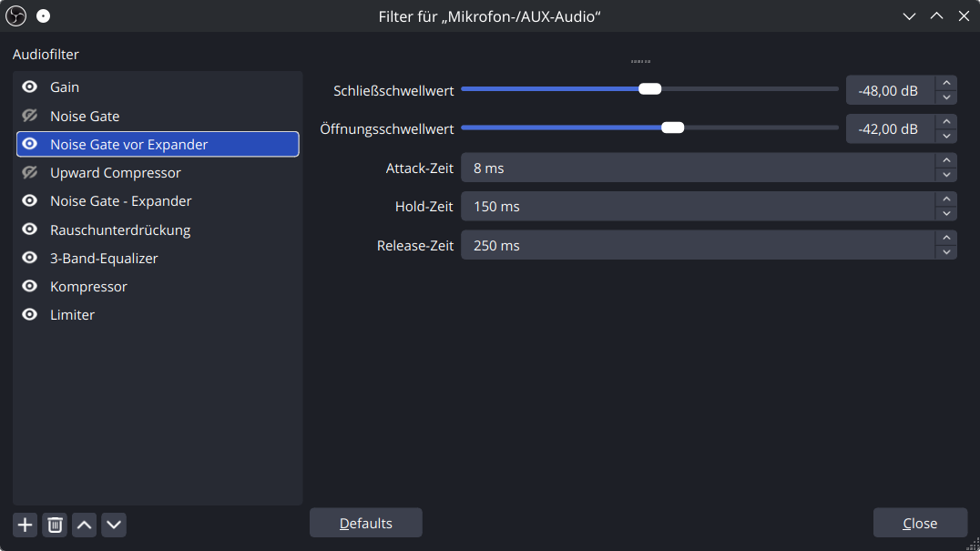The image size is (980, 551).
Task: Toggle visibility of the Gain filter
Action: point(29,87)
